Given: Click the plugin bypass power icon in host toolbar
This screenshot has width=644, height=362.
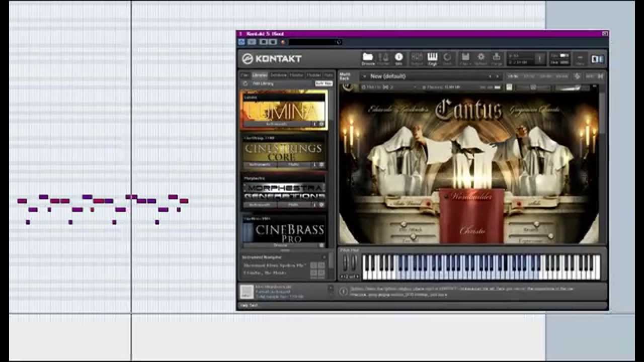Looking at the screenshot, I should (242, 42).
